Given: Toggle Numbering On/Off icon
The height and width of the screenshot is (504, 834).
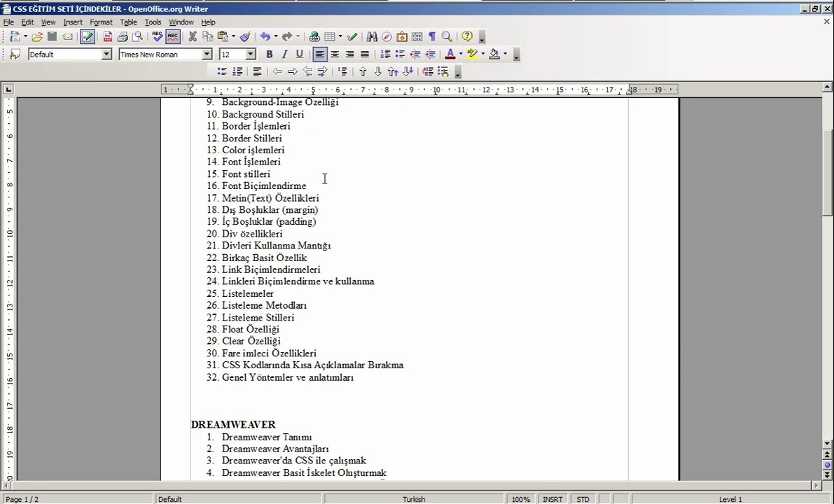Looking at the screenshot, I should click(x=385, y=54).
